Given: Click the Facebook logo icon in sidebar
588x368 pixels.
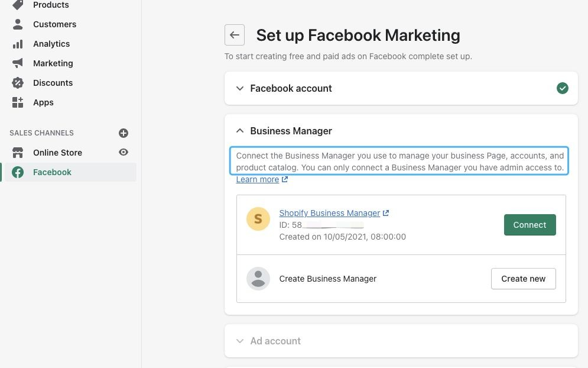Looking at the screenshot, I should tap(18, 172).
